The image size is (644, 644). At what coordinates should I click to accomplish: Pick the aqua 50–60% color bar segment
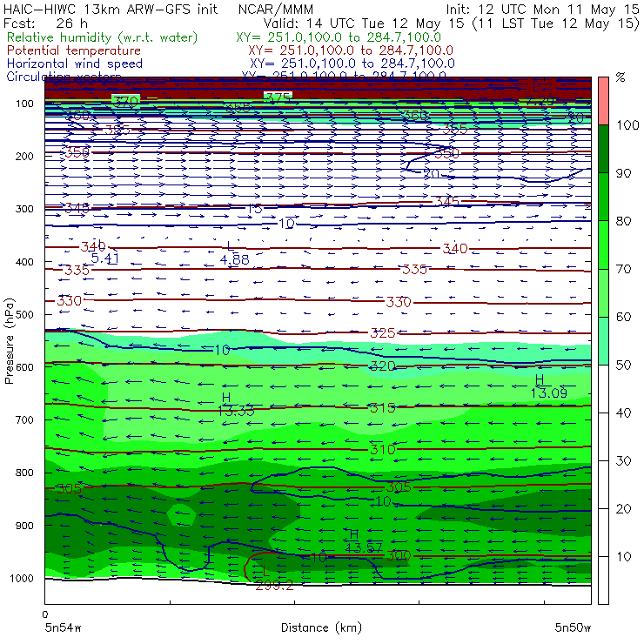(x=603, y=340)
